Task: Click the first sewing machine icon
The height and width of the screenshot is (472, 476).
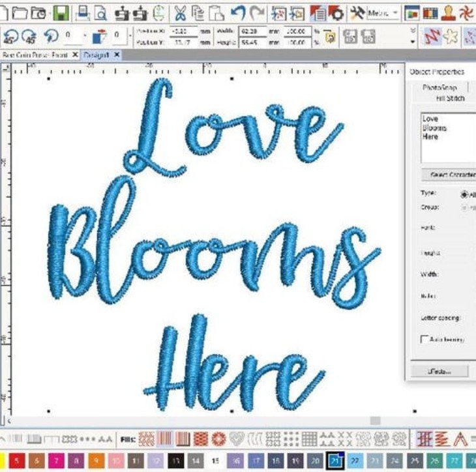Action: pyautogui.click(x=122, y=14)
